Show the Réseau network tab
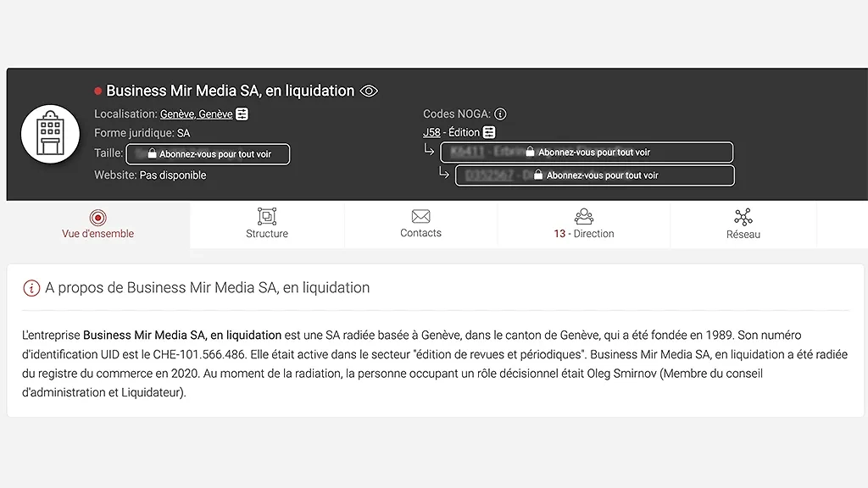 [743, 225]
